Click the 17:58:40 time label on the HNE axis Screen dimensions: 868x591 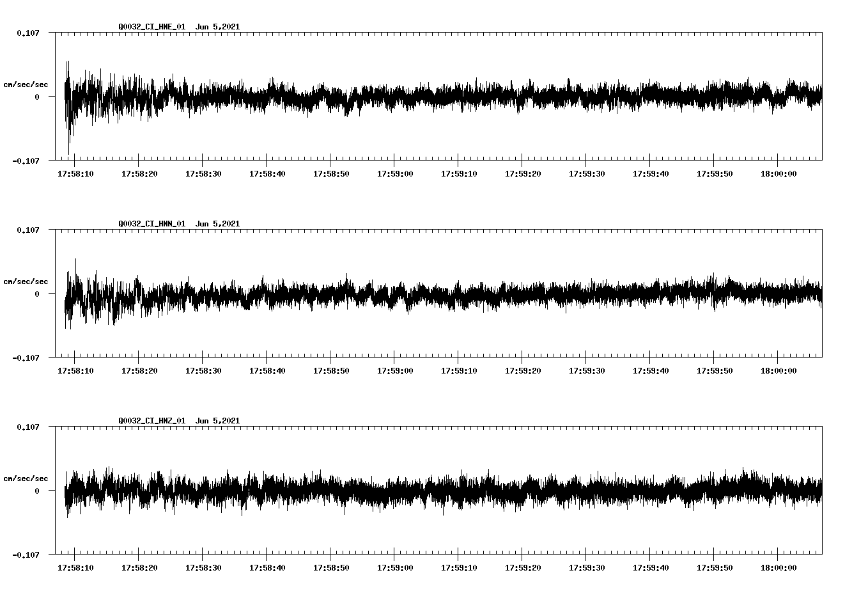coord(267,173)
